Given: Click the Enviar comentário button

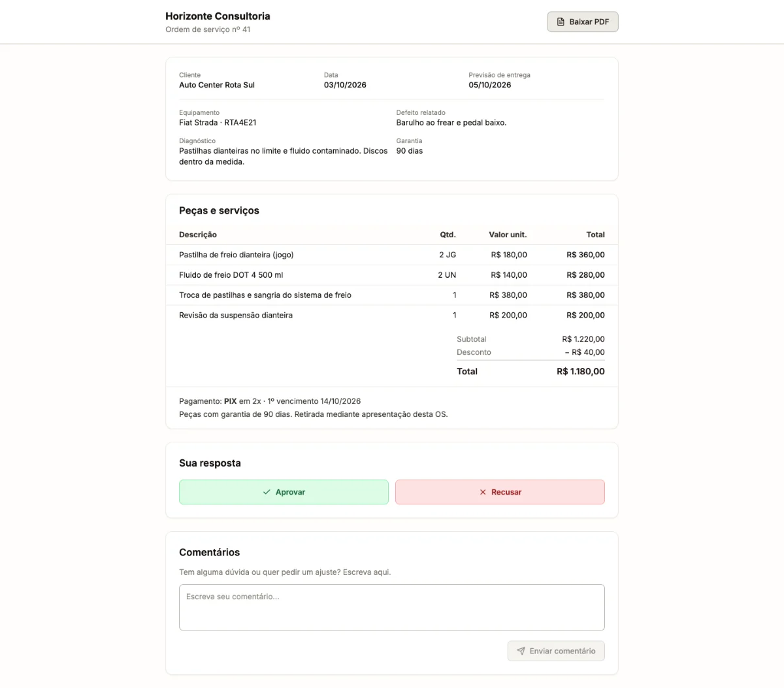Looking at the screenshot, I should tap(556, 651).
